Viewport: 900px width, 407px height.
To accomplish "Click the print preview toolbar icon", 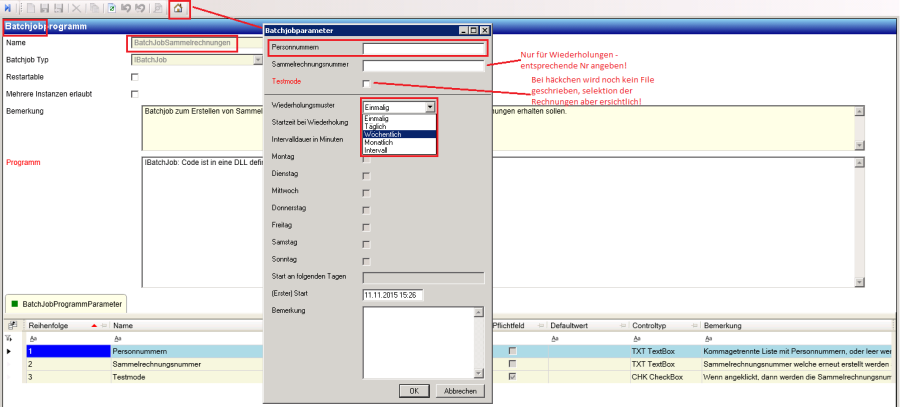I will tap(158, 9).
